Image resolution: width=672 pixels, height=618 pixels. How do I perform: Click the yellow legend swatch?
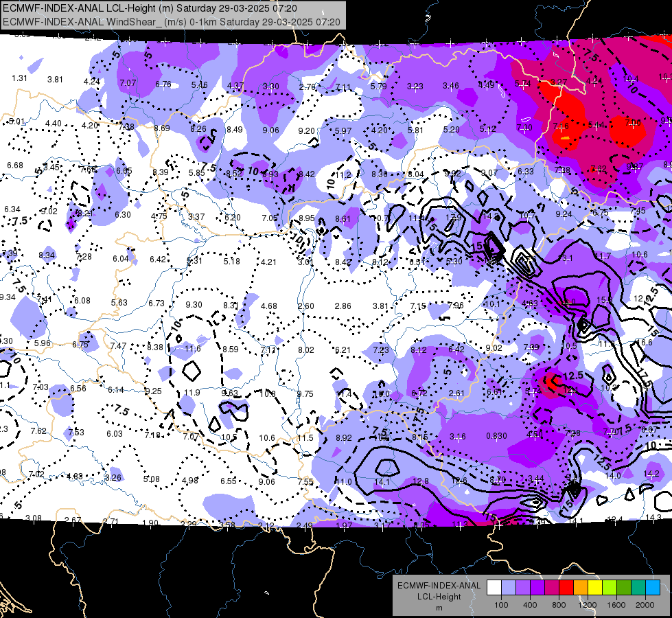coord(595,588)
